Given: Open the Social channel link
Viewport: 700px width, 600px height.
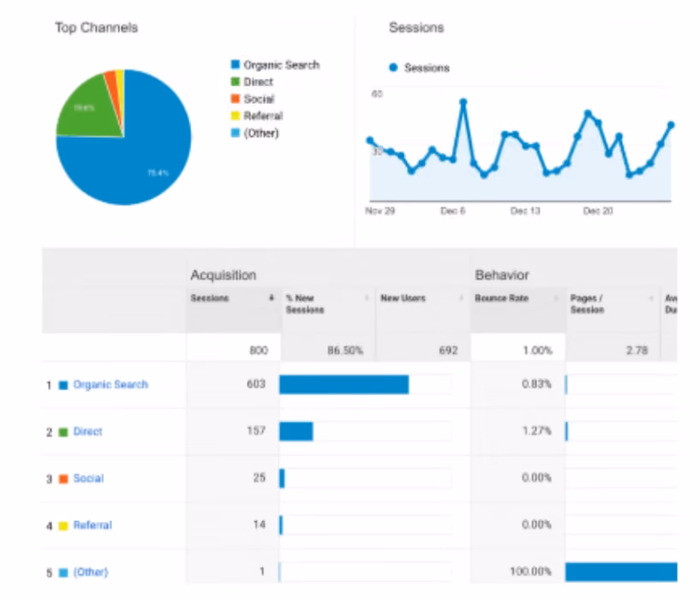Looking at the screenshot, I should 88,478.
